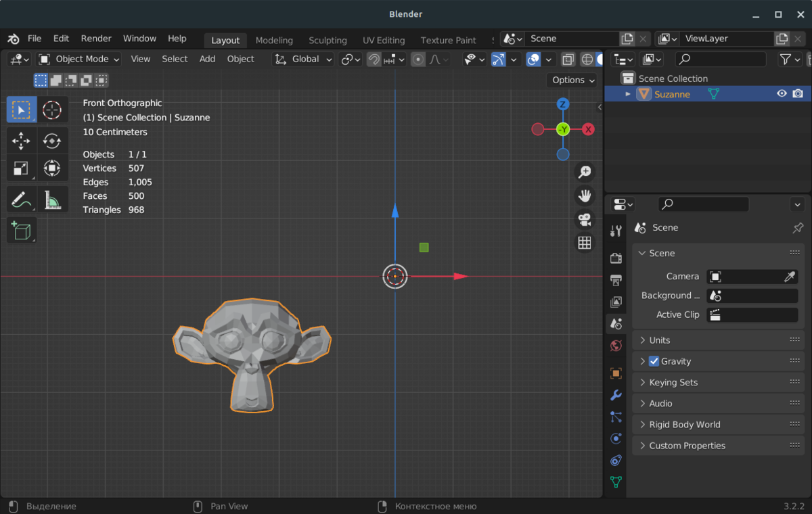Enable proportional editing in the header

coord(417,60)
